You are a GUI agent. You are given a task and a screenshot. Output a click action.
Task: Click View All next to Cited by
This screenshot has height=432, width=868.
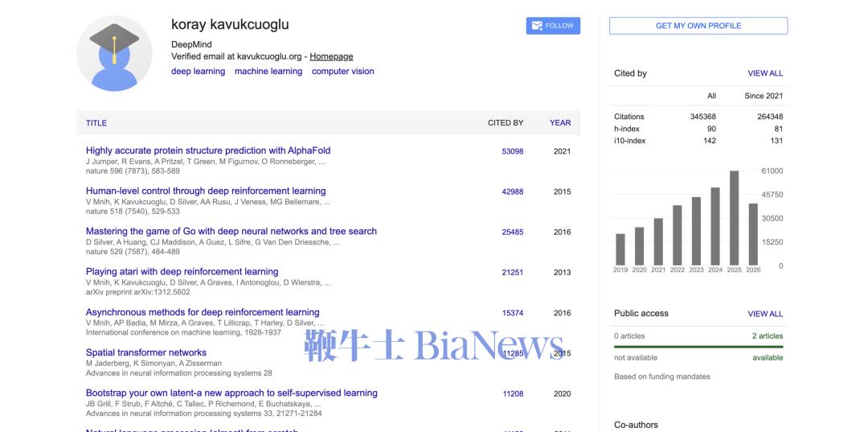(765, 73)
